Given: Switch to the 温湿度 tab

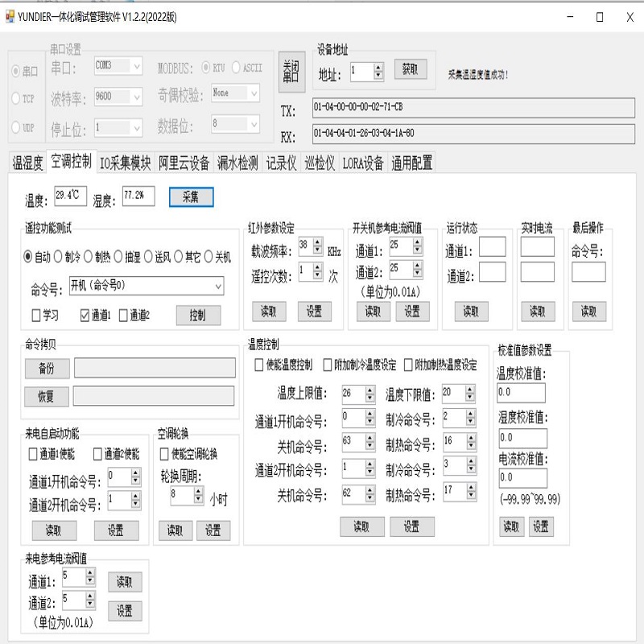Looking at the screenshot, I should [x=27, y=163].
